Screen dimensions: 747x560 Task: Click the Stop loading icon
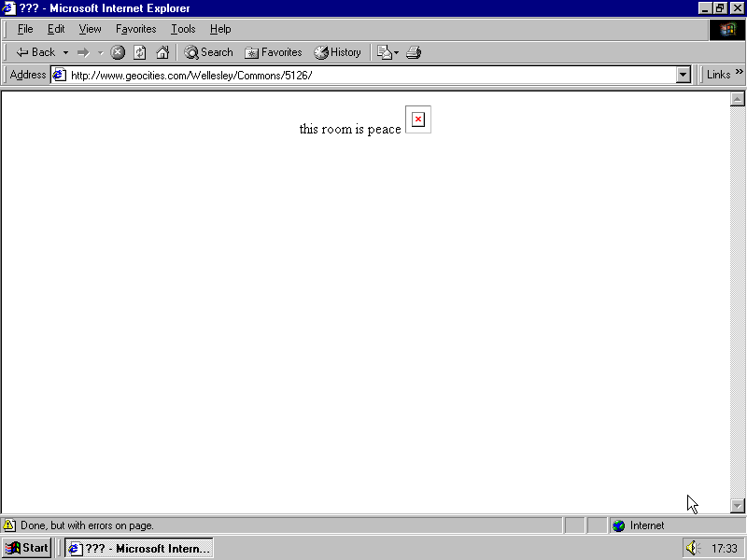[119, 52]
